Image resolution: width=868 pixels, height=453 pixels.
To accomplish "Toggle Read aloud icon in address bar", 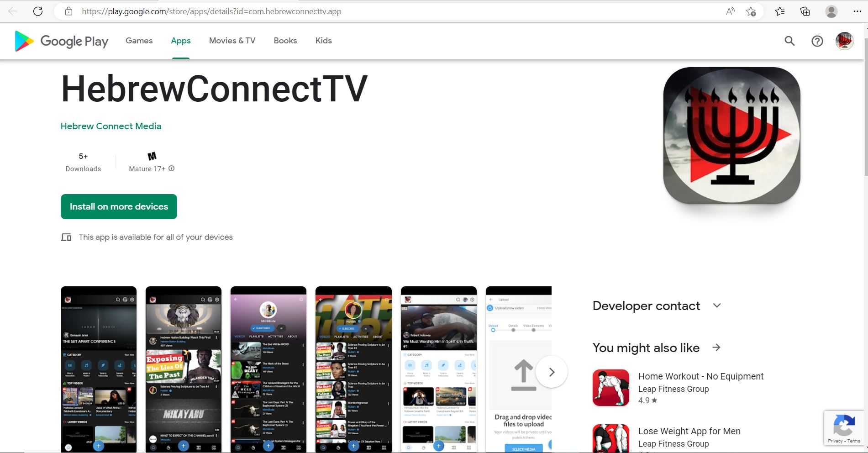I will pos(730,11).
